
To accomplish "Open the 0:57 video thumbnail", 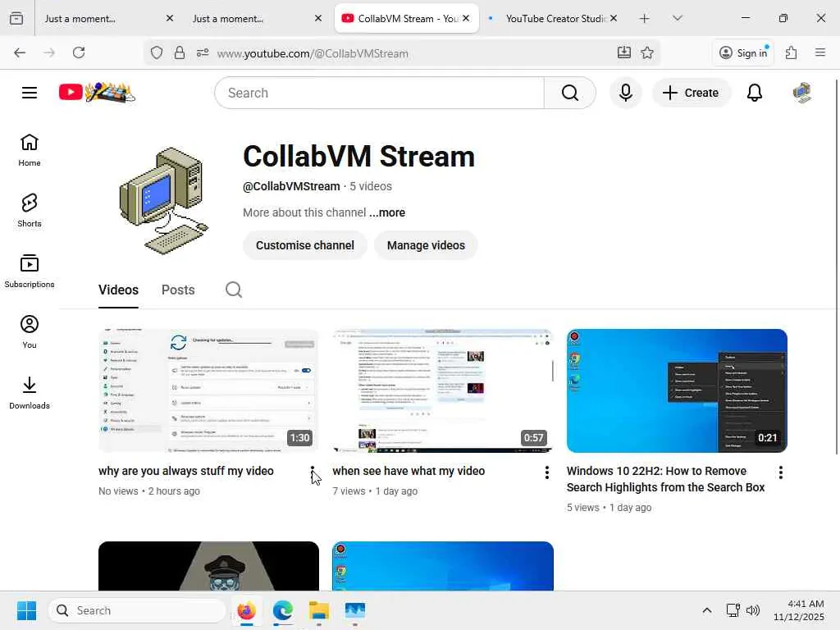I will coord(442,390).
